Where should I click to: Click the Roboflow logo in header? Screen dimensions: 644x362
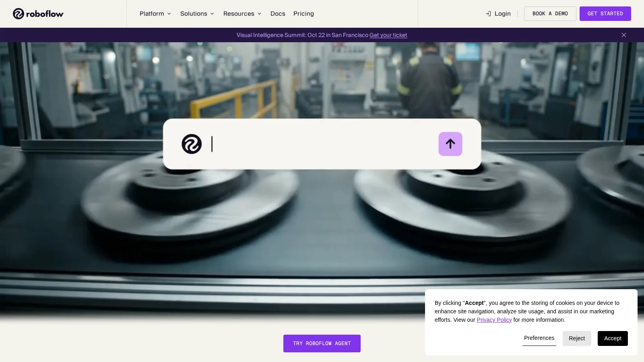[x=38, y=14]
